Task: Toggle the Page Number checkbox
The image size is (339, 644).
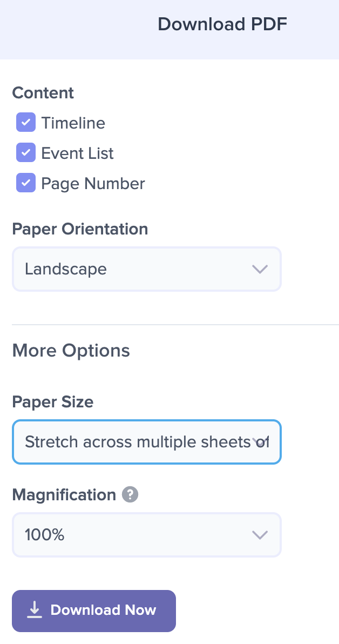Action: click(26, 183)
